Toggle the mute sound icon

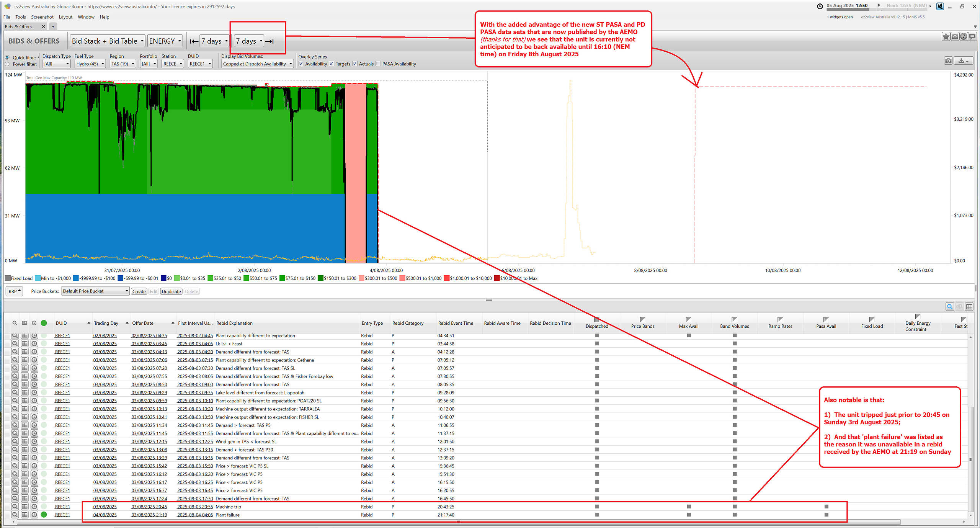tap(940, 6)
